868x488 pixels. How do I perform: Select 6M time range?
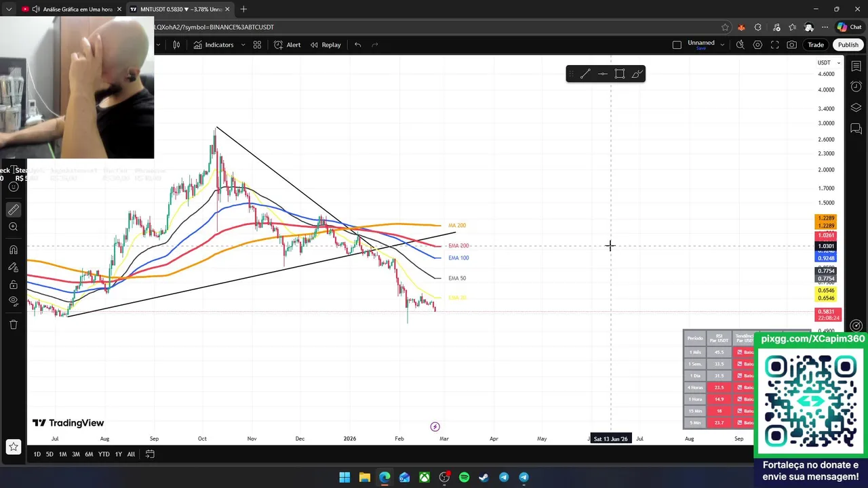89,454
